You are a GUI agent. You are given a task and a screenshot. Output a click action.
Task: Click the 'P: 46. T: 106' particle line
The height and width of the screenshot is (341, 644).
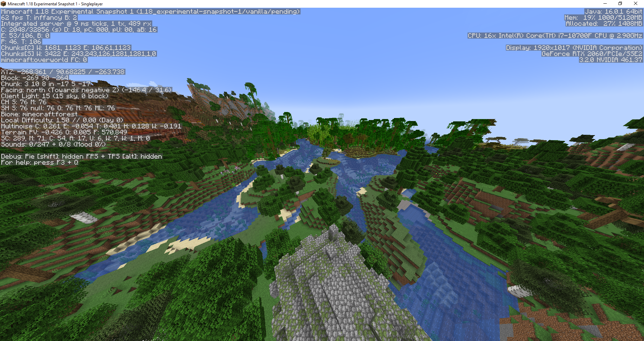[21, 42]
